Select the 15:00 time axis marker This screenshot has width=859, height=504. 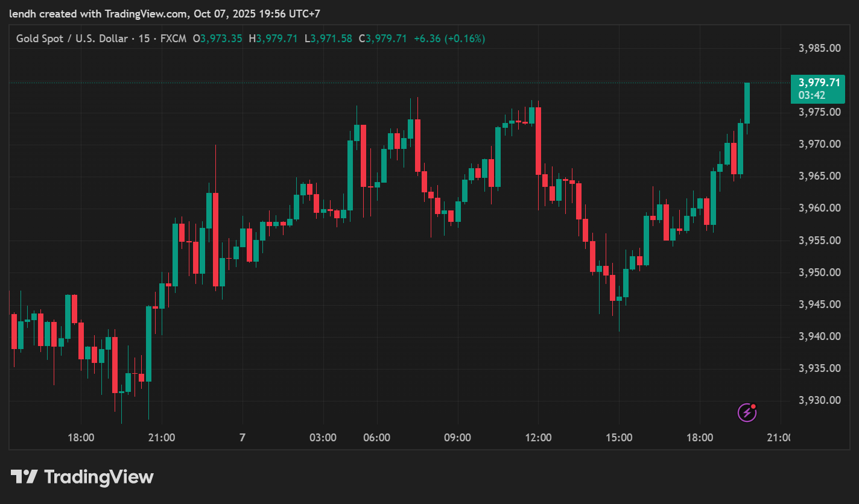click(619, 438)
